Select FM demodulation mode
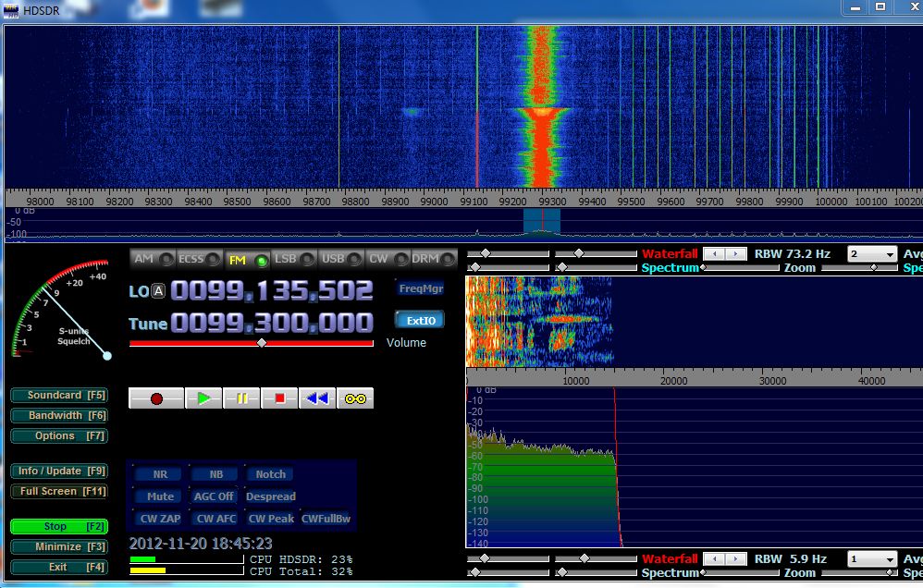The height and width of the screenshot is (588, 923). (247, 260)
